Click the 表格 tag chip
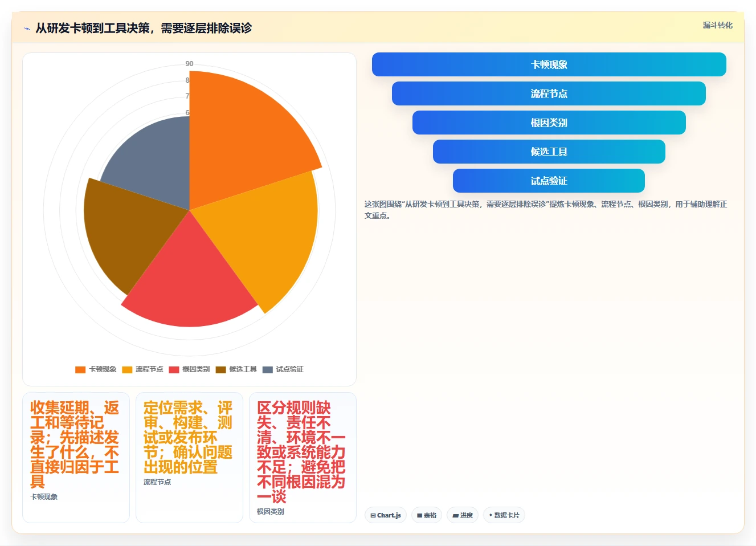Viewport: 756px width, 546px height. pyautogui.click(x=427, y=515)
